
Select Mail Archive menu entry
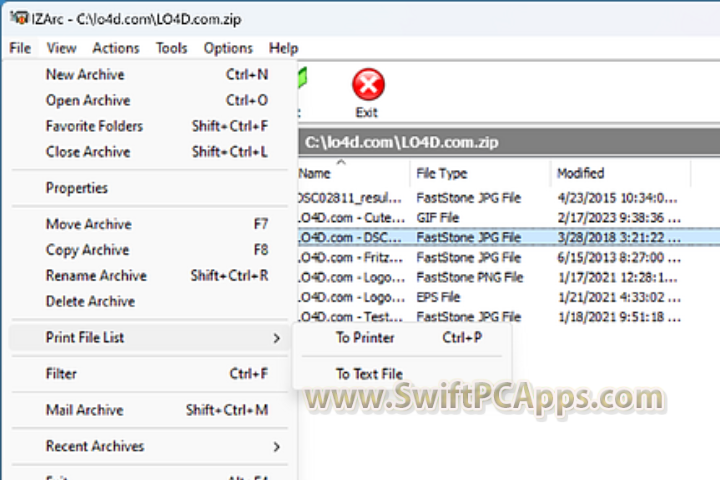coord(150,409)
